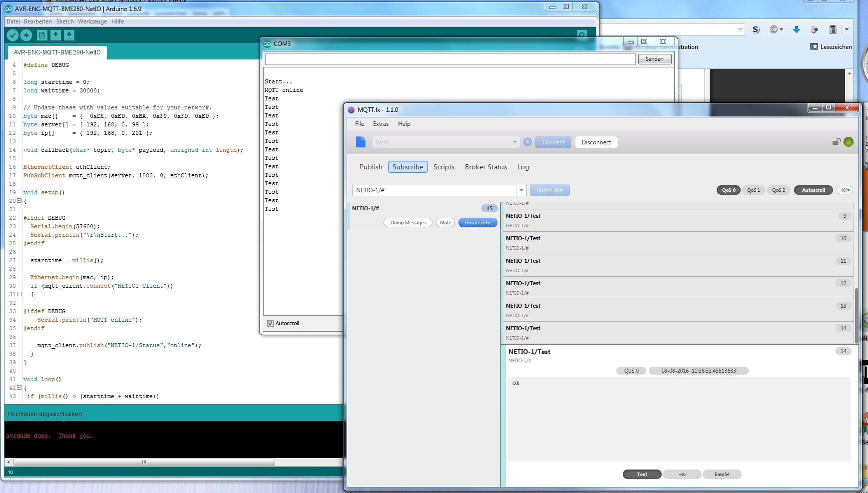
Task: Click MQTT.fx new connection profile file icon
Action: coord(361,142)
